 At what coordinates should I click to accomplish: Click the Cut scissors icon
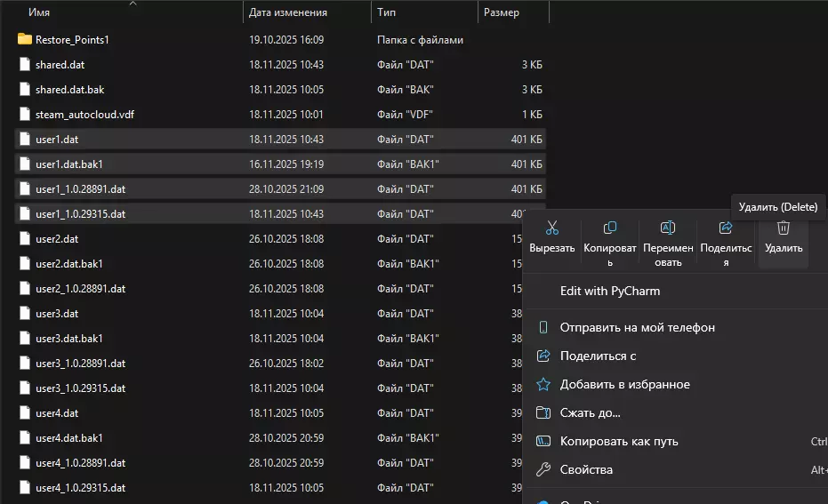pos(552,228)
